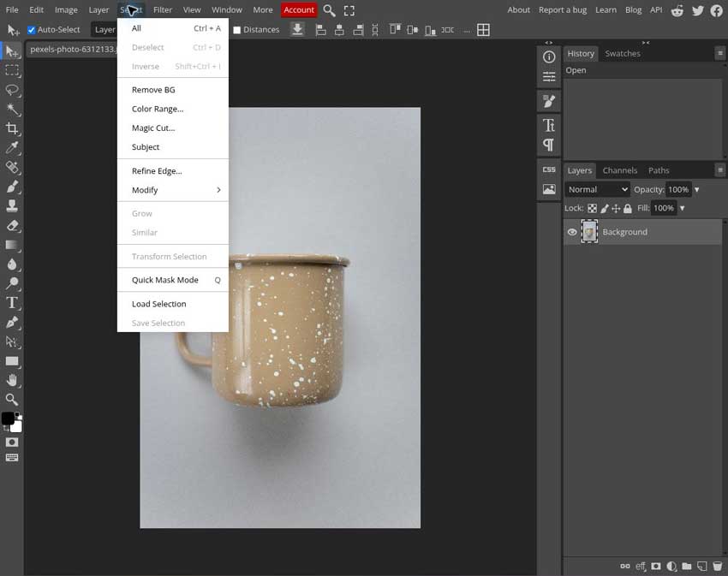Toggle lock all padlock icon
Screen dimensions: 728x576
(628, 208)
